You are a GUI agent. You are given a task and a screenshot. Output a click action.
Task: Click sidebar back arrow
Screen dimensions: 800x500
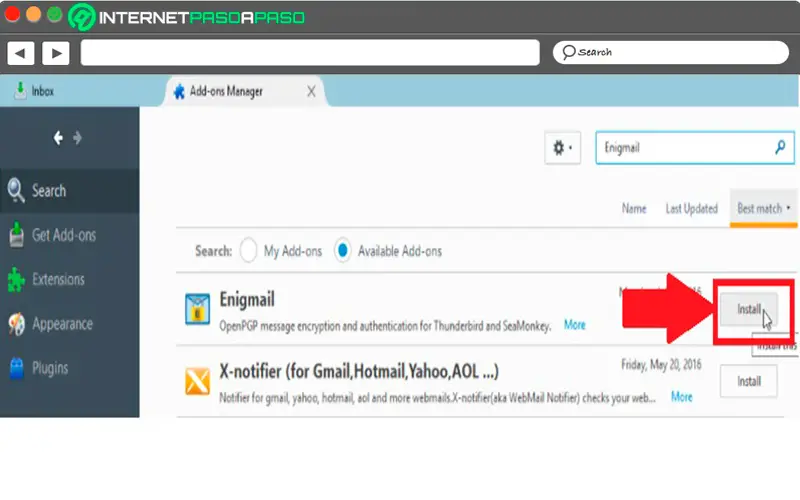(x=58, y=138)
